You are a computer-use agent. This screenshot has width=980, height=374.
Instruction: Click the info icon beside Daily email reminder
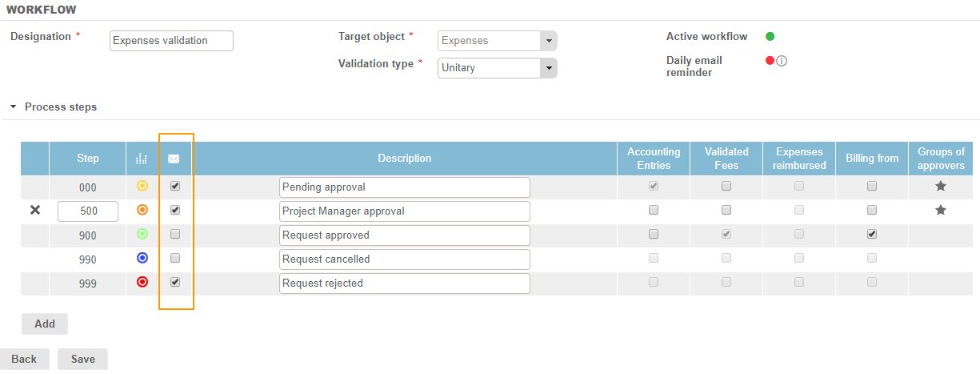(782, 61)
